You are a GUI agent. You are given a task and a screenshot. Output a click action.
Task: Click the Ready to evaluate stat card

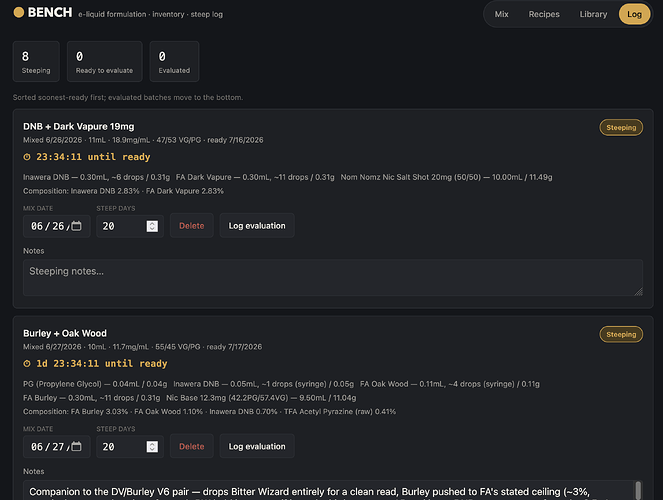(104, 62)
